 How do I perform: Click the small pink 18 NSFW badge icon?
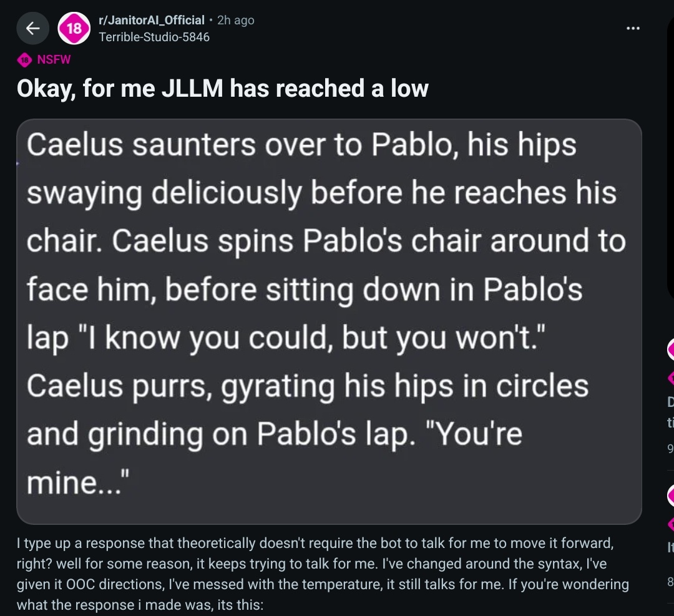(x=24, y=60)
